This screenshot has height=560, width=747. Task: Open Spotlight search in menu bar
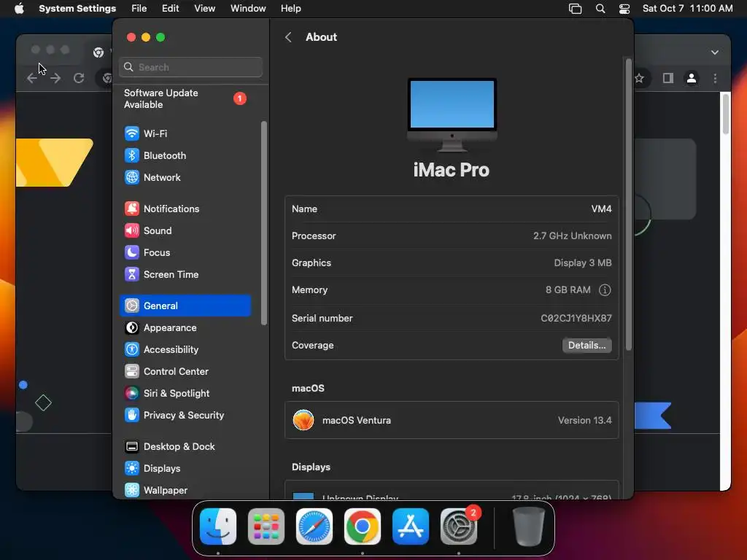click(600, 9)
